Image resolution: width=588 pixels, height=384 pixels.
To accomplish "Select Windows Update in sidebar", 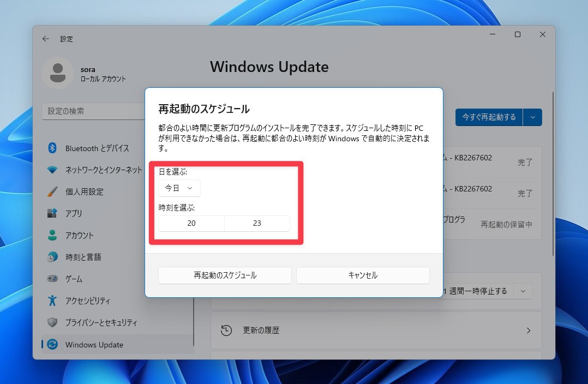I will [x=118, y=344].
